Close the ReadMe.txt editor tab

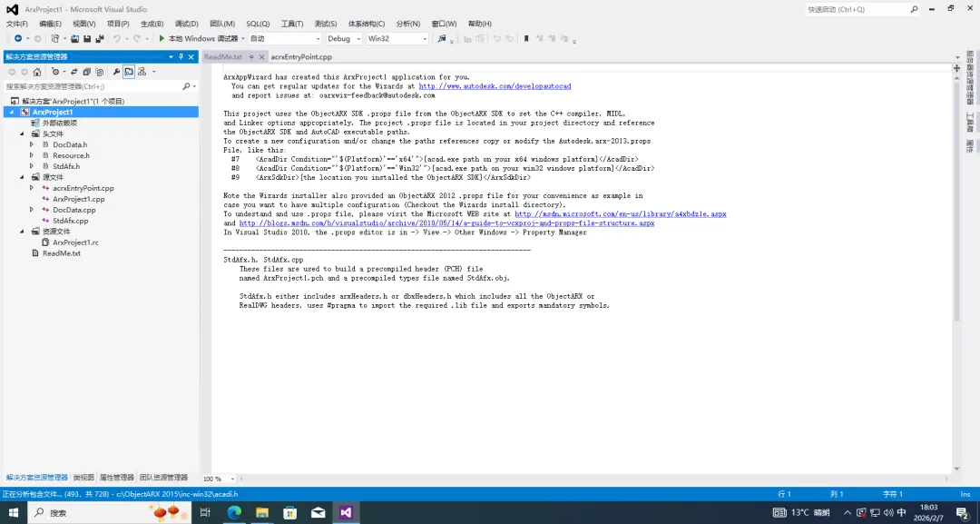click(262, 57)
